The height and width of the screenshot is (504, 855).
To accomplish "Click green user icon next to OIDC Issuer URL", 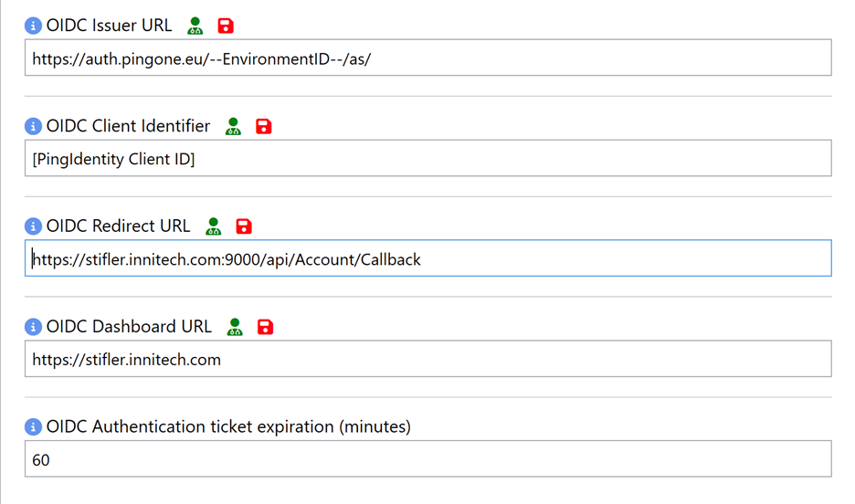I will [195, 26].
